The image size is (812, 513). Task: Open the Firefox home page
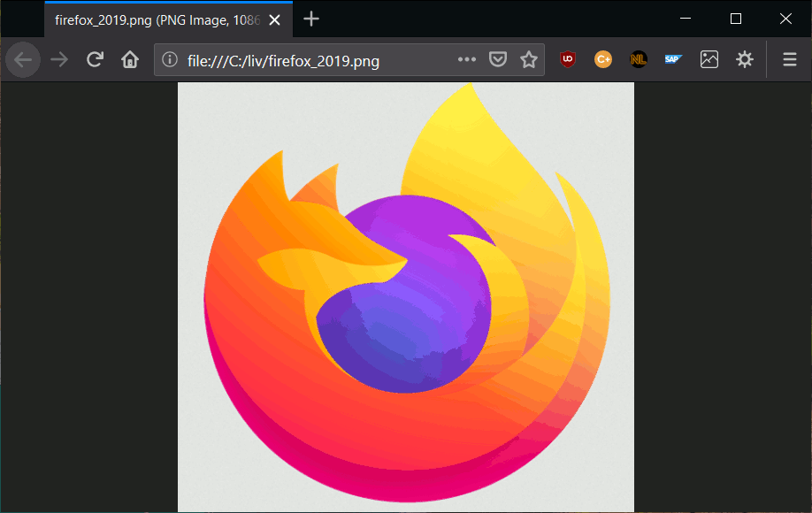(x=130, y=60)
